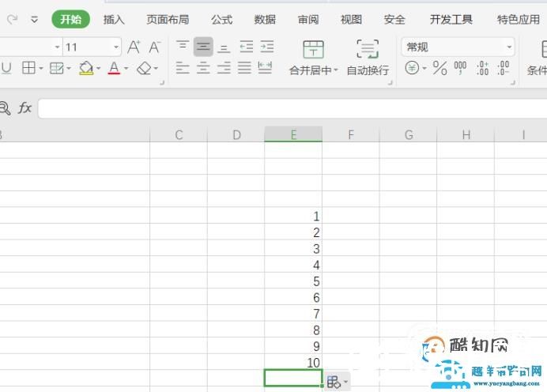This screenshot has width=547, height=392.
Task: Apply red font color A
Action: tap(114, 68)
